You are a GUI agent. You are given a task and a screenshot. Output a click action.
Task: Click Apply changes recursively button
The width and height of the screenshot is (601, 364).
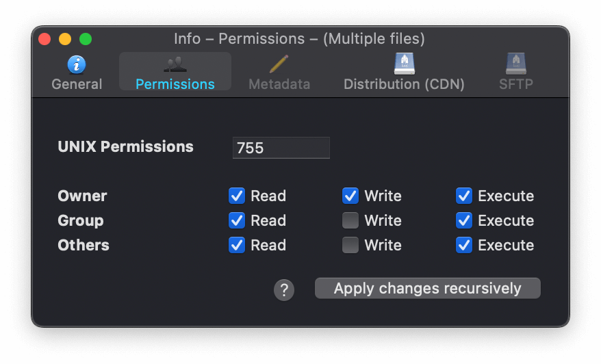pyautogui.click(x=427, y=289)
